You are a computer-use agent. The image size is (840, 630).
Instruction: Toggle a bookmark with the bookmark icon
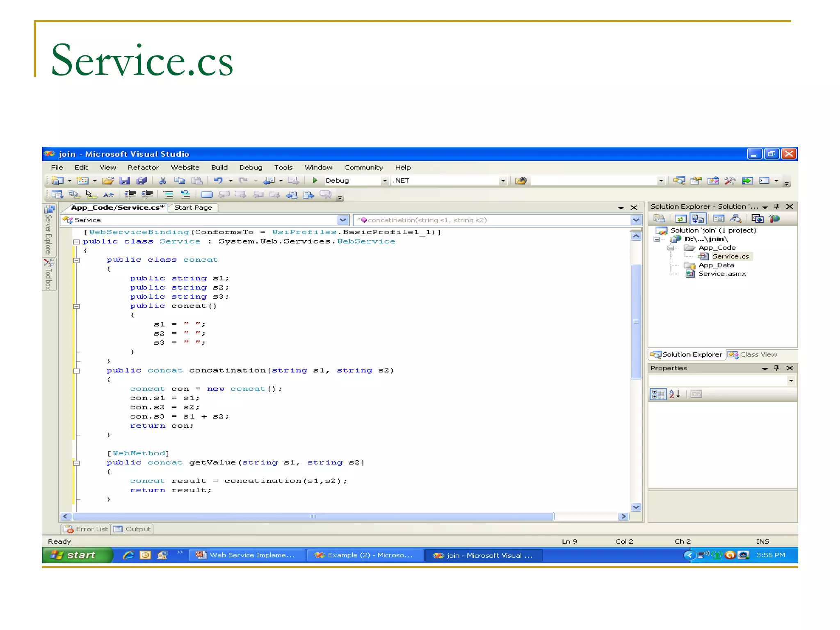pos(206,194)
